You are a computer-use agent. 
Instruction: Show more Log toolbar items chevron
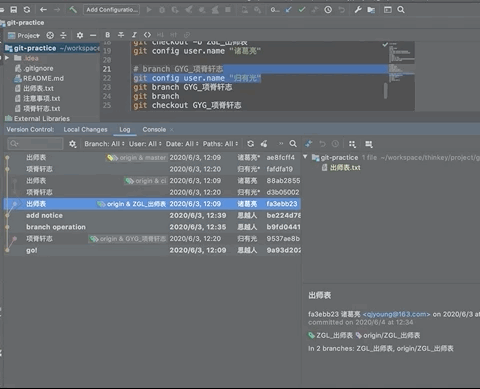(x=281, y=144)
